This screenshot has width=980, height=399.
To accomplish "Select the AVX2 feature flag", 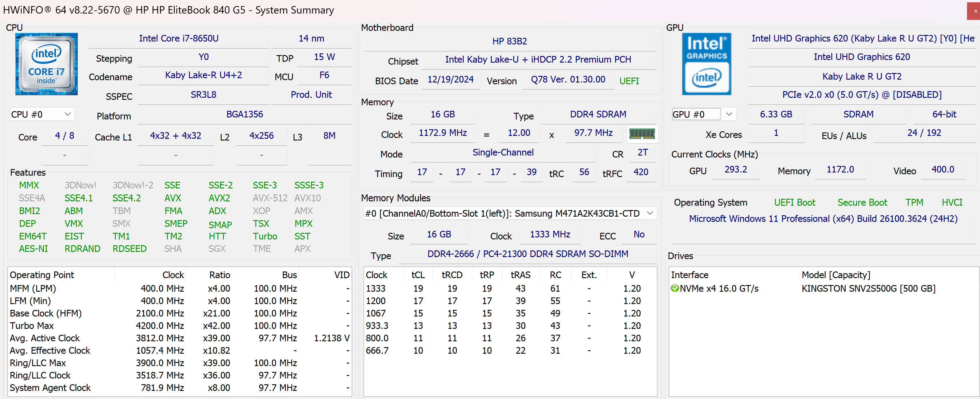I will tap(219, 198).
